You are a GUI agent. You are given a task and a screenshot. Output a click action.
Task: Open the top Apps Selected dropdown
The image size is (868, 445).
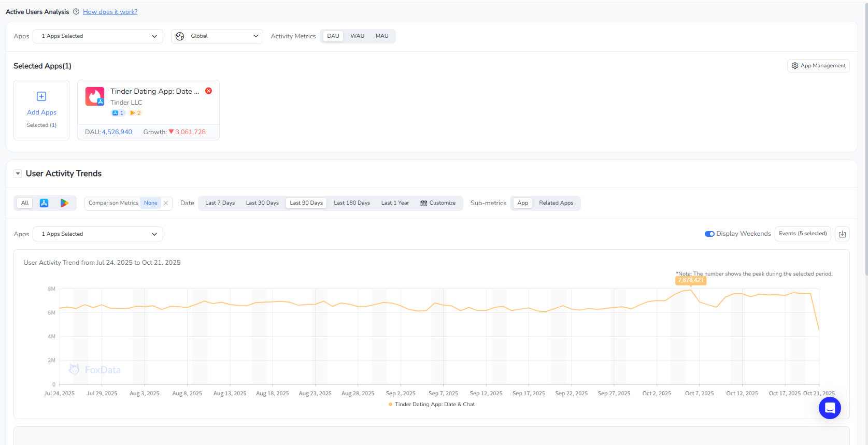(x=98, y=36)
